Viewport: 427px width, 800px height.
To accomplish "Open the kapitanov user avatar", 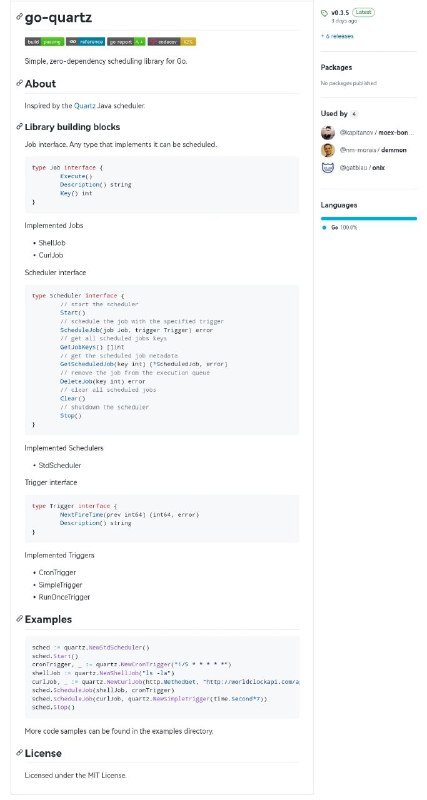I will click(x=328, y=133).
